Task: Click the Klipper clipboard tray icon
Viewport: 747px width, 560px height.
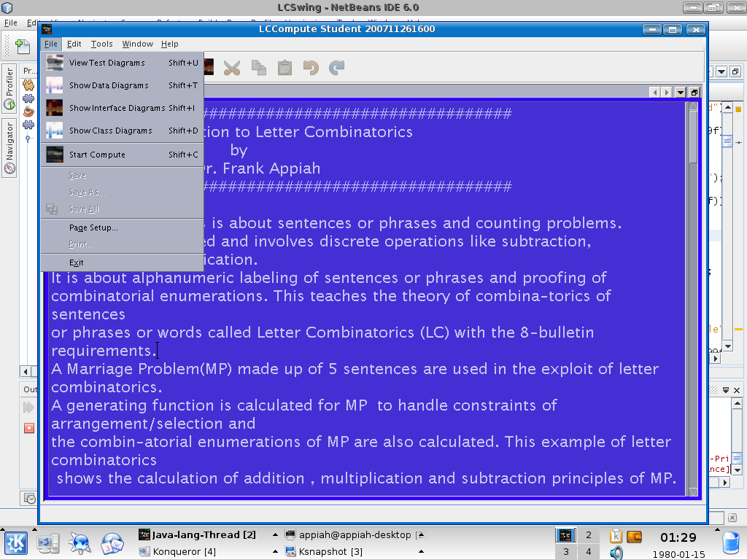Action: pyautogui.click(x=616, y=536)
